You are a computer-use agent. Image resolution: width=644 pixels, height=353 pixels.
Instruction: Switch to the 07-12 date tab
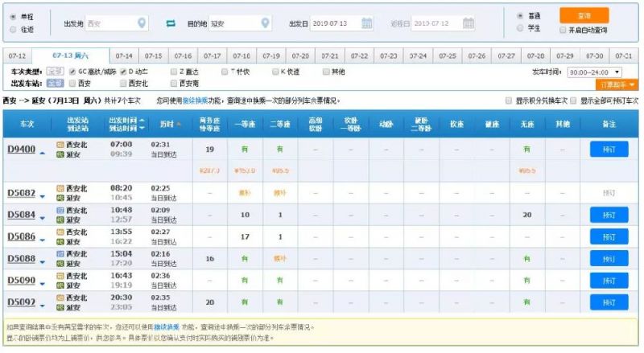[17, 55]
